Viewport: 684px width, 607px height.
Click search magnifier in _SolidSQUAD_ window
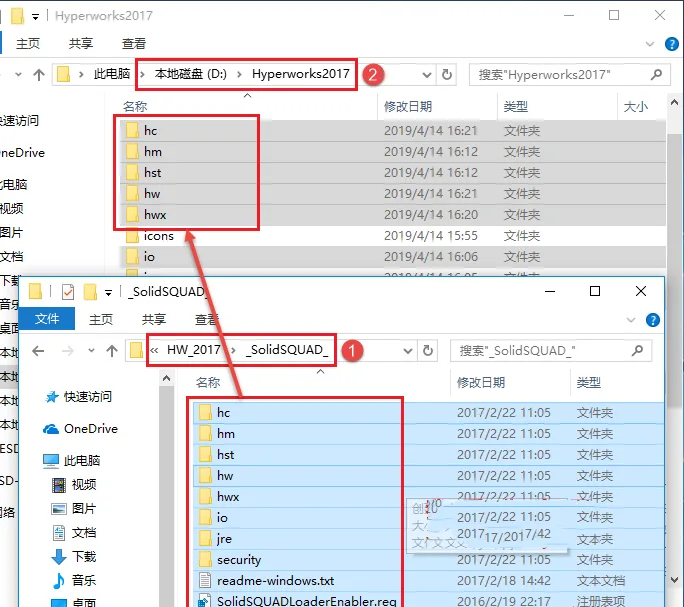click(x=637, y=350)
